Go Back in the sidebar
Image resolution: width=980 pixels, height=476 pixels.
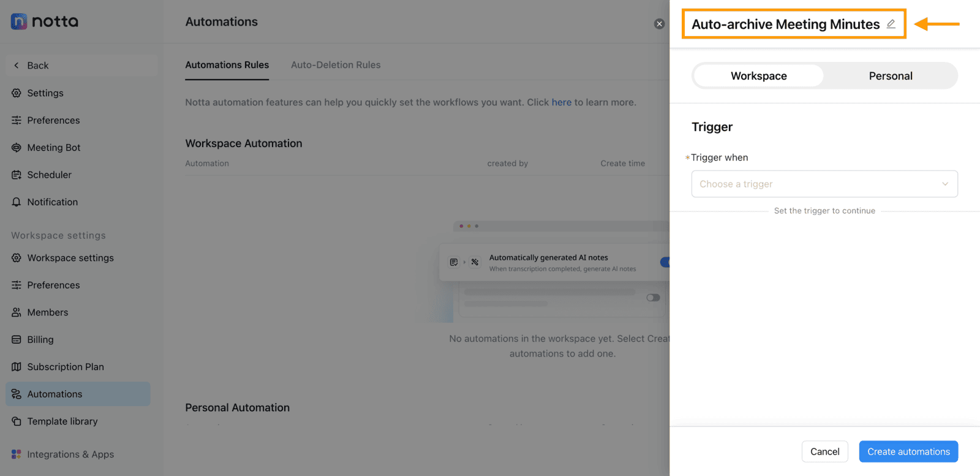(81, 66)
